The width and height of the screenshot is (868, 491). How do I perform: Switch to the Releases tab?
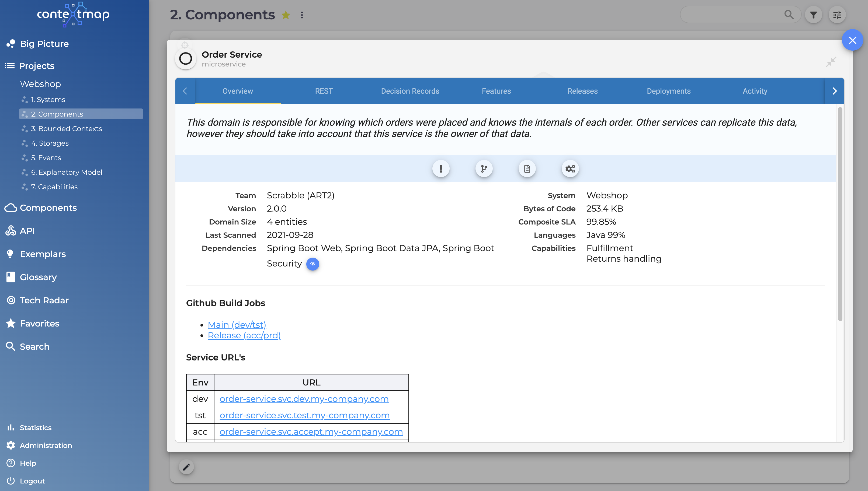click(x=582, y=91)
